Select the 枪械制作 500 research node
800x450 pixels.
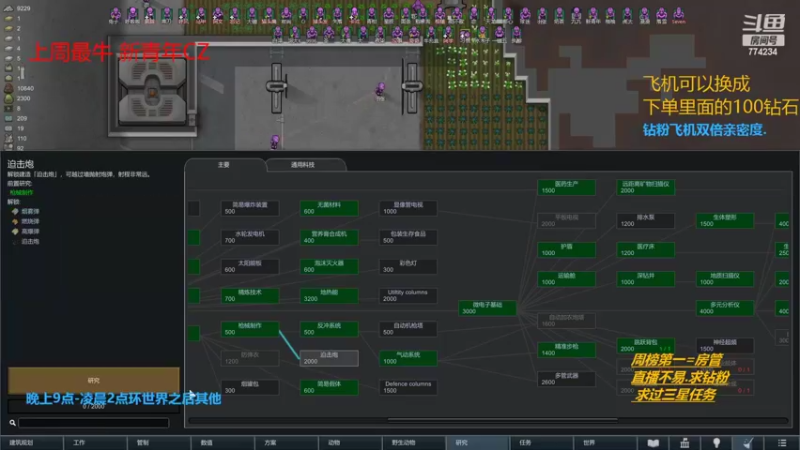tap(250, 329)
